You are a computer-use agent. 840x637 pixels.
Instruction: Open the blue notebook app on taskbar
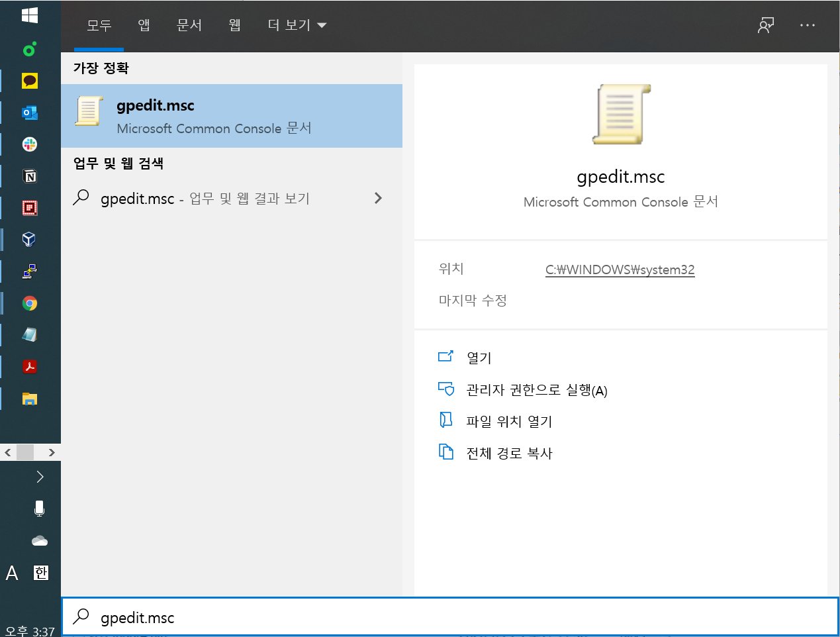coord(30,334)
